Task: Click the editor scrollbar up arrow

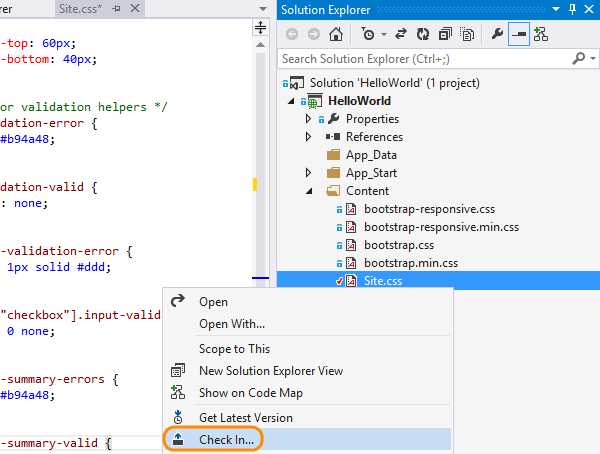Action: click(x=260, y=45)
